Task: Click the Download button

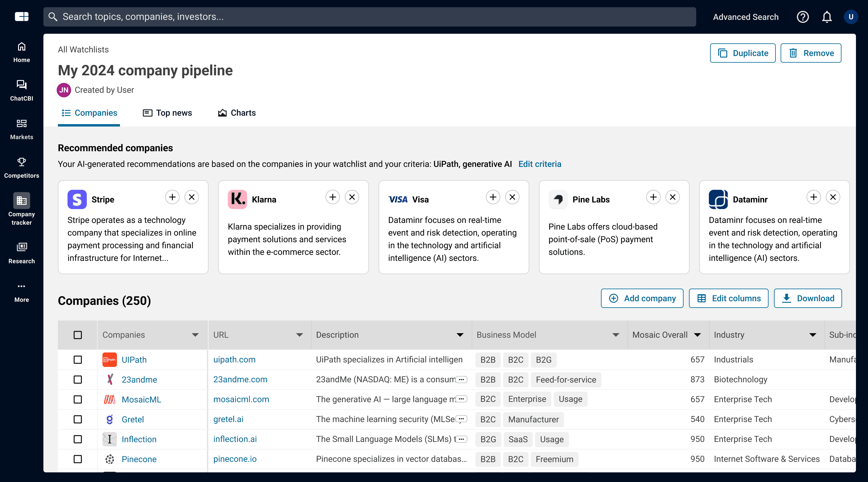Action: tap(808, 299)
